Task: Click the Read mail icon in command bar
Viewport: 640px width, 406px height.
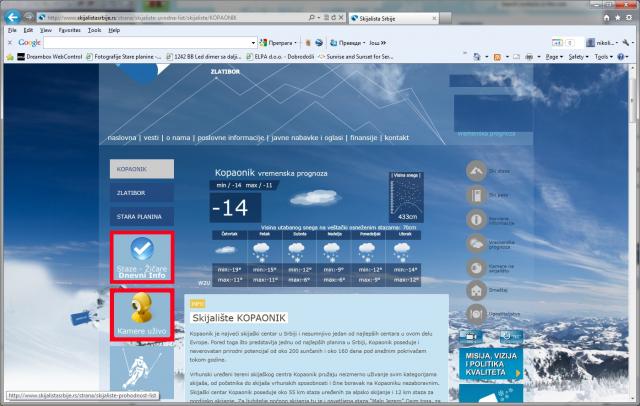Action: click(516, 57)
